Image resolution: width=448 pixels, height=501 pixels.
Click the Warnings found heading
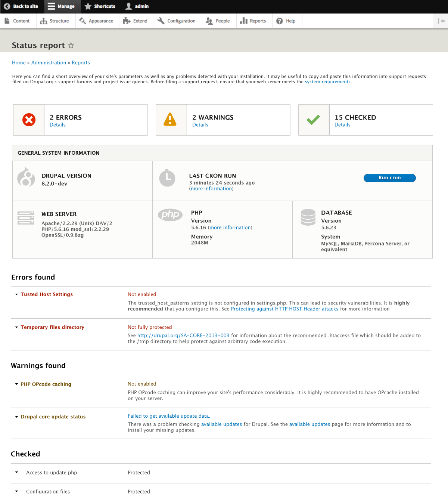[38, 366]
